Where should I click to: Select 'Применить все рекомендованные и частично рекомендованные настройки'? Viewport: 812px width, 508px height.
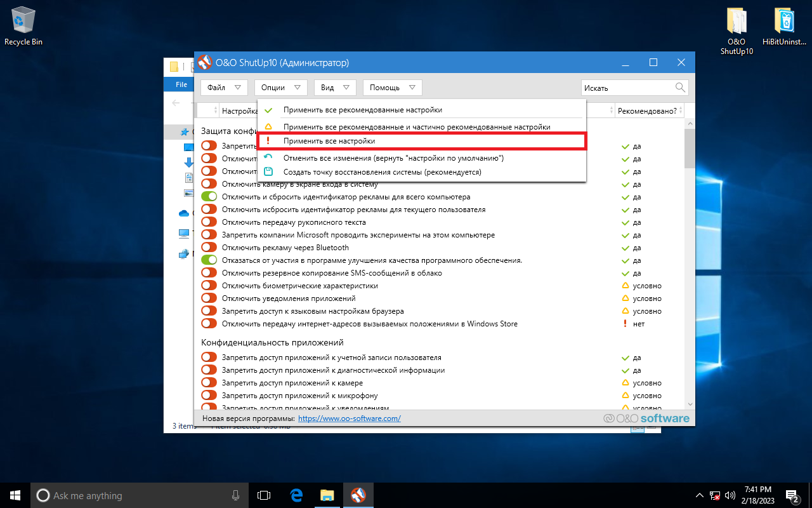421,127
